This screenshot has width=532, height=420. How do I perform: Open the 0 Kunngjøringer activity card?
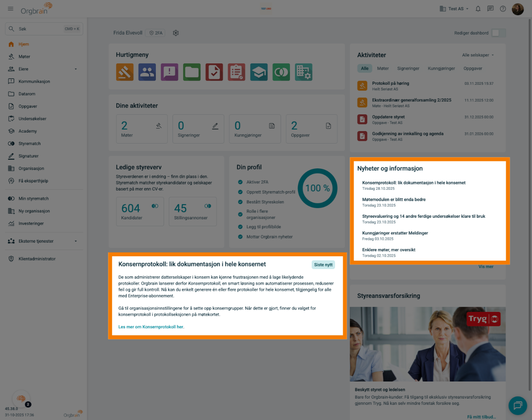[x=255, y=129]
